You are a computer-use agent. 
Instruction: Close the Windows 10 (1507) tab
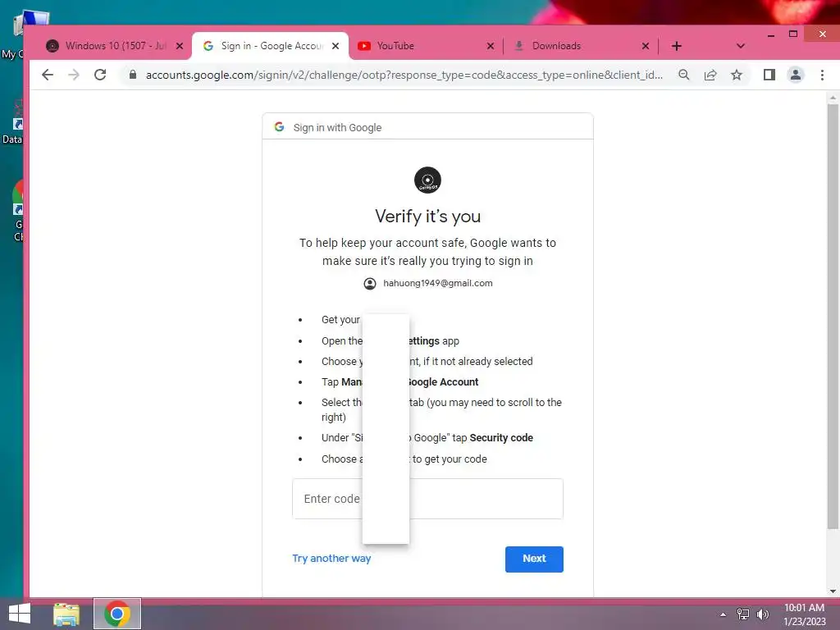(x=180, y=46)
